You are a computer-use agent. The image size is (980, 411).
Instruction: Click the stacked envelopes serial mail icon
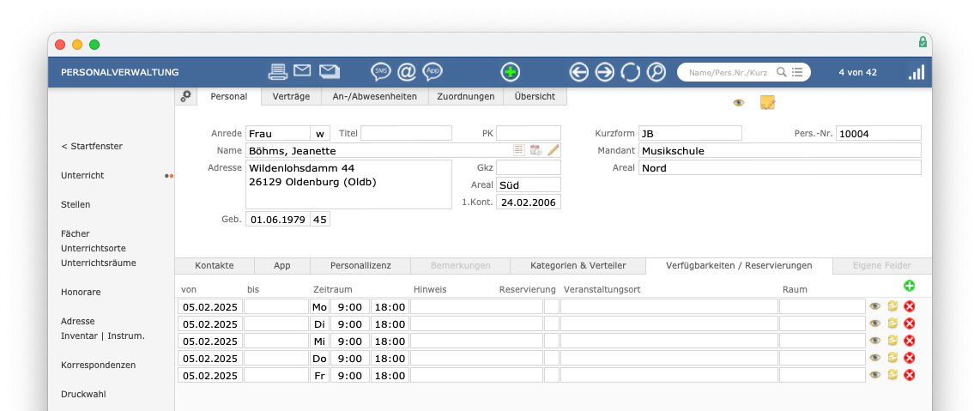coord(330,71)
